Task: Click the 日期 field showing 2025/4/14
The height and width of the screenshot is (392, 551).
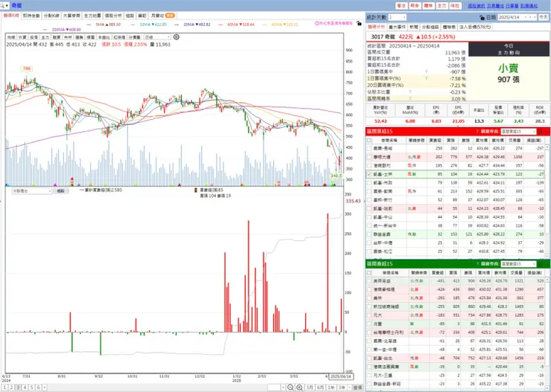Action: click(x=517, y=17)
